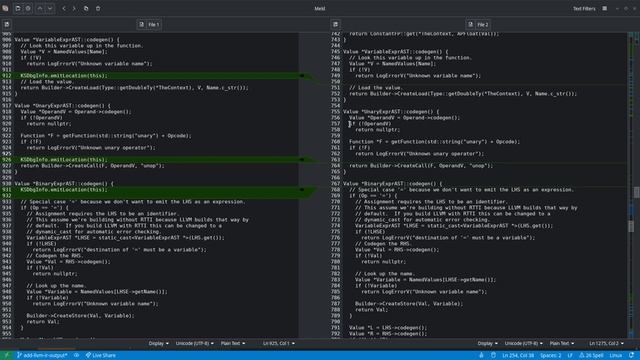Open left pane Display dropdown

coord(158,343)
